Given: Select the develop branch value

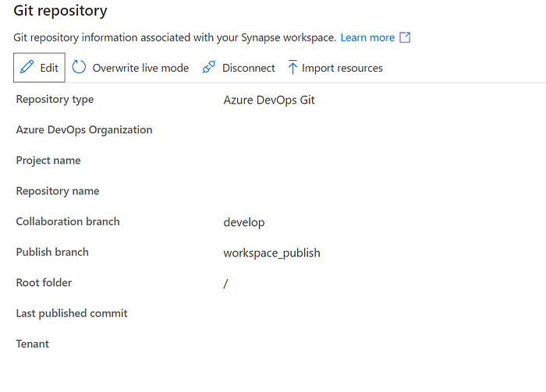Looking at the screenshot, I should 244,223.
